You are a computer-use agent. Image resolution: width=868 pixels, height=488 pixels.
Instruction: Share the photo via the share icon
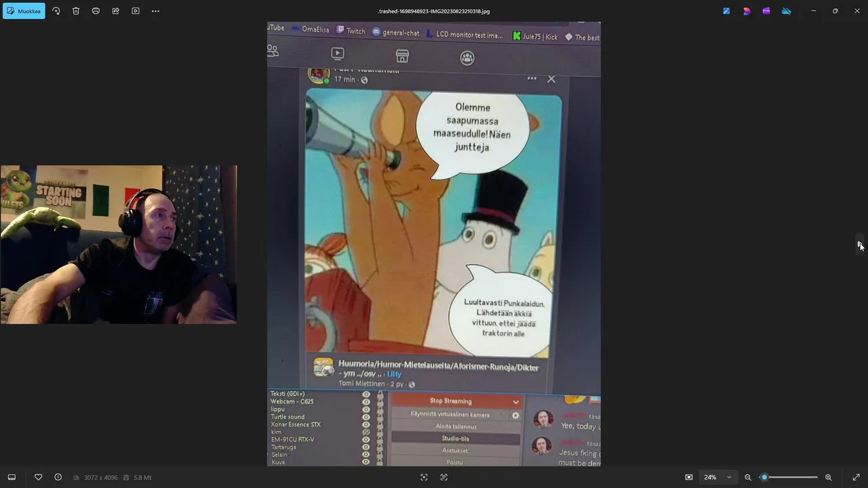click(x=115, y=11)
